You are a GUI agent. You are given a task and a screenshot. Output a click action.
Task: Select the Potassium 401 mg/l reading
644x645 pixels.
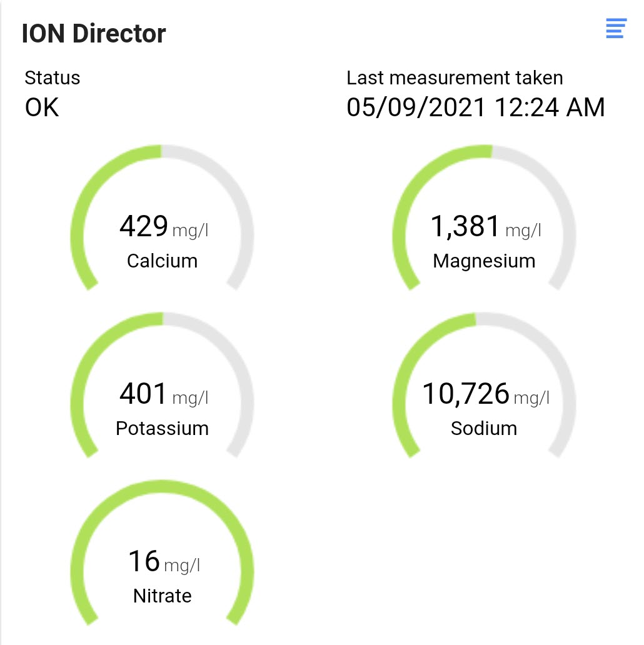(x=164, y=394)
